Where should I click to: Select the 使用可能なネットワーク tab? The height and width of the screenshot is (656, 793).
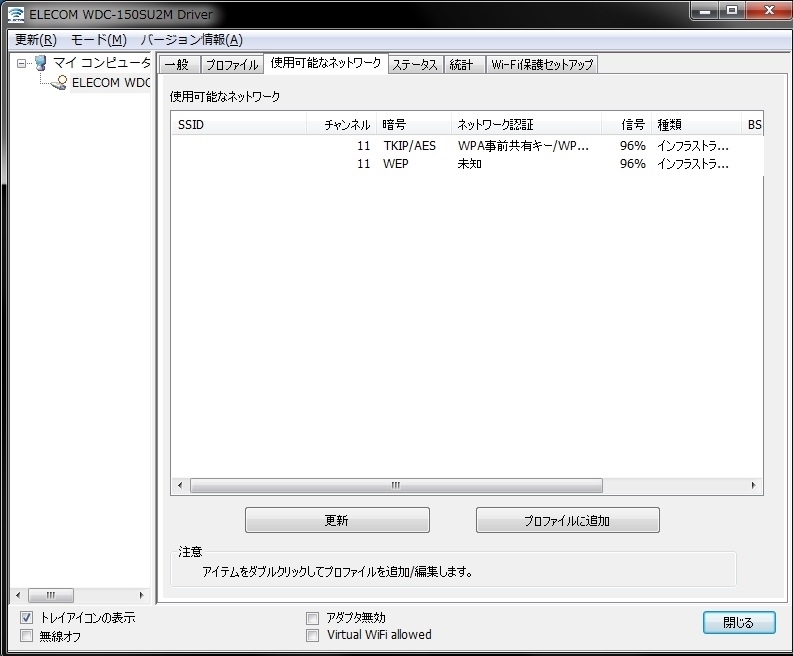pyautogui.click(x=326, y=63)
